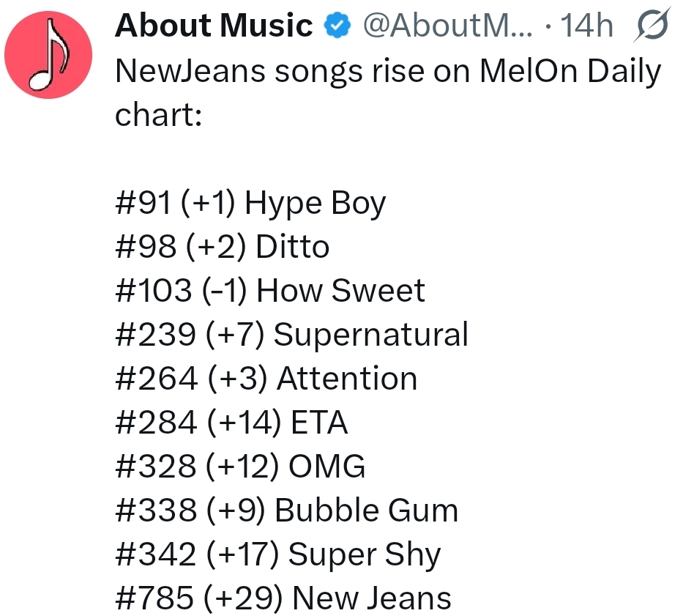Click the '#103 (-1) How Sweet' line
This screenshot has height=616, width=683.
click(270, 292)
